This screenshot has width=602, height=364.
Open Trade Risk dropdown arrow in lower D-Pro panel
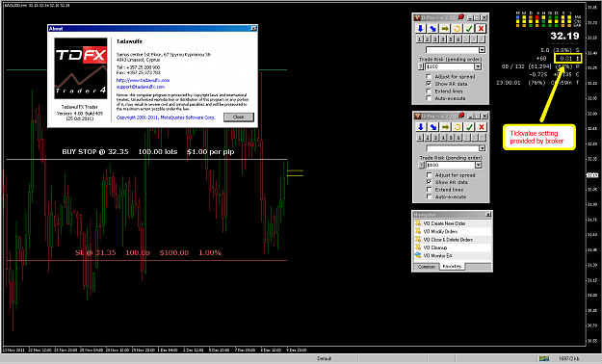[x=479, y=165]
